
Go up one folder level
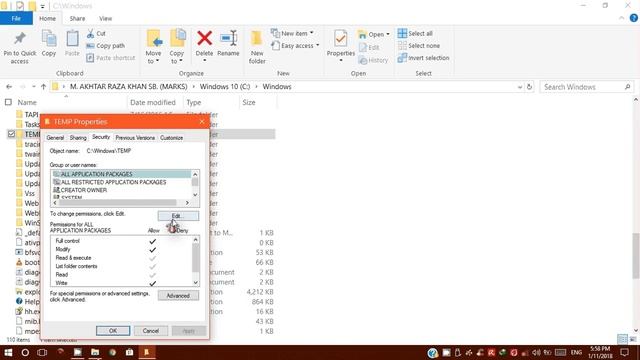click(x=43, y=87)
